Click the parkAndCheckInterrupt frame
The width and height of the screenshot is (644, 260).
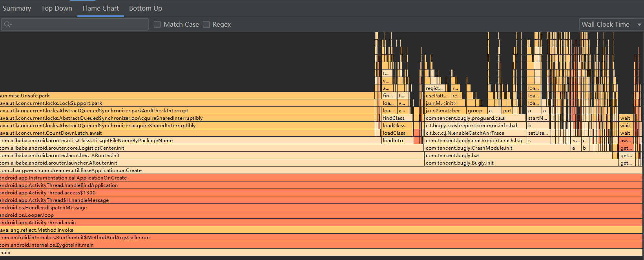coord(187,111)
